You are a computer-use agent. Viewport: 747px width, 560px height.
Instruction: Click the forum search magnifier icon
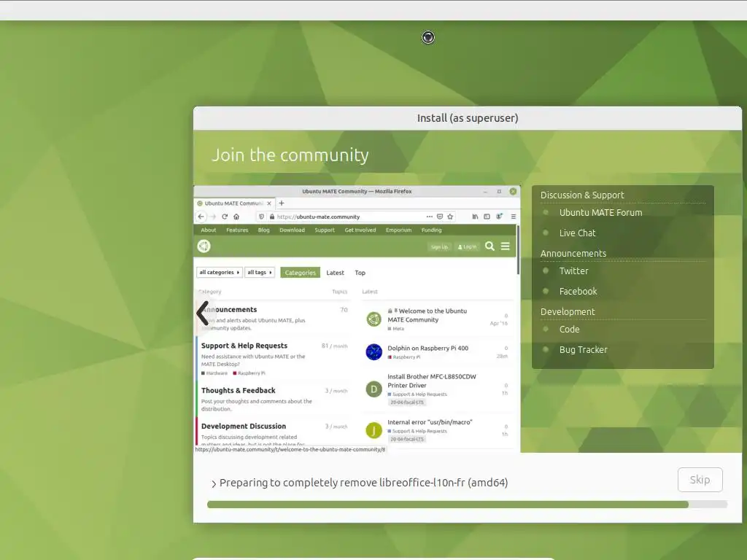point(489,246)
